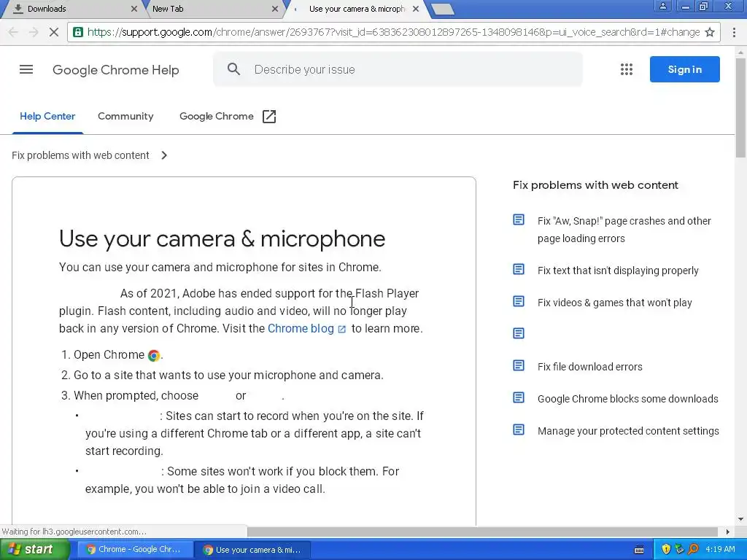This screenshot has width=747, height=560.
Task: Stop loading the page
Action: pyautogui.click(x=54, y=32)
